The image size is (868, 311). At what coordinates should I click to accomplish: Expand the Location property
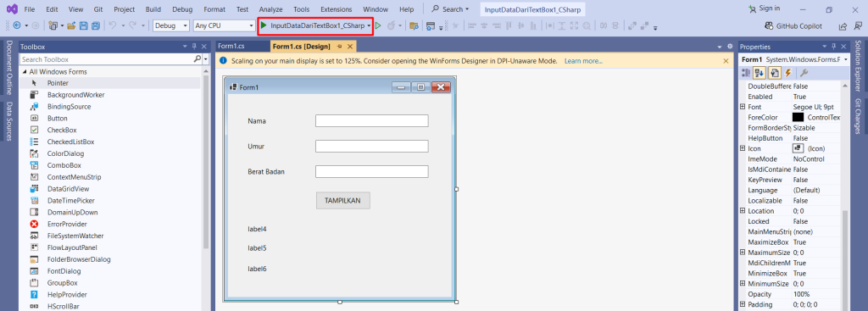[743, 211]
